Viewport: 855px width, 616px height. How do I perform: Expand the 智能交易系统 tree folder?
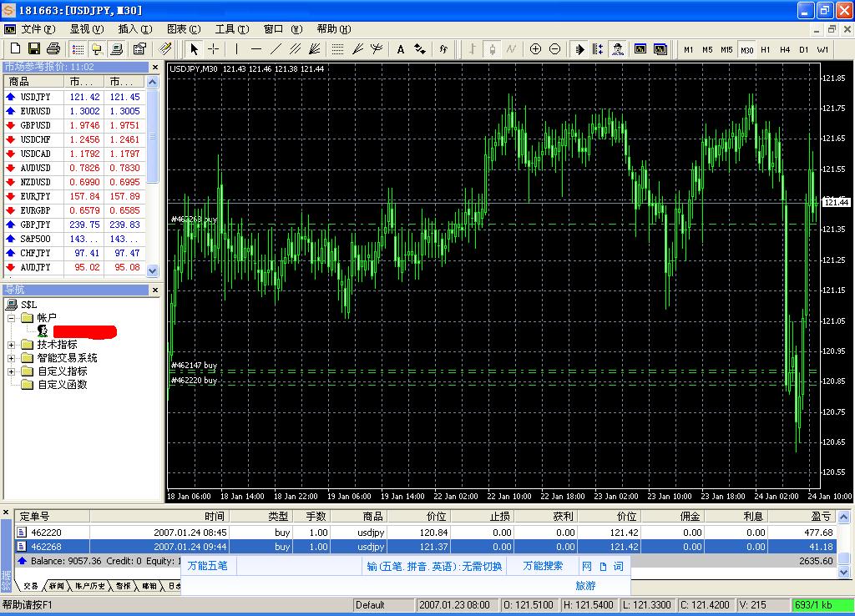click(12, 358)
